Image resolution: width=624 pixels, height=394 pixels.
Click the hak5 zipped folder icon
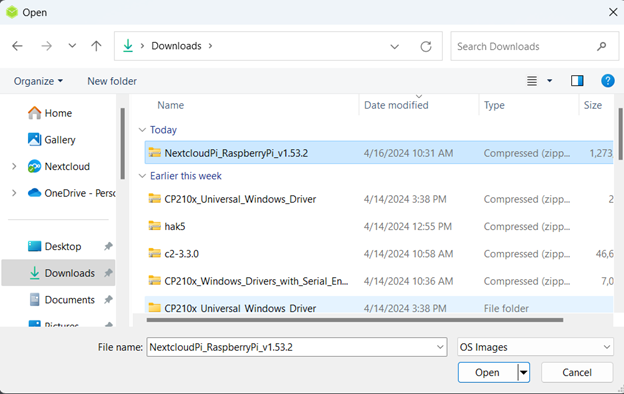coord(154,226)
